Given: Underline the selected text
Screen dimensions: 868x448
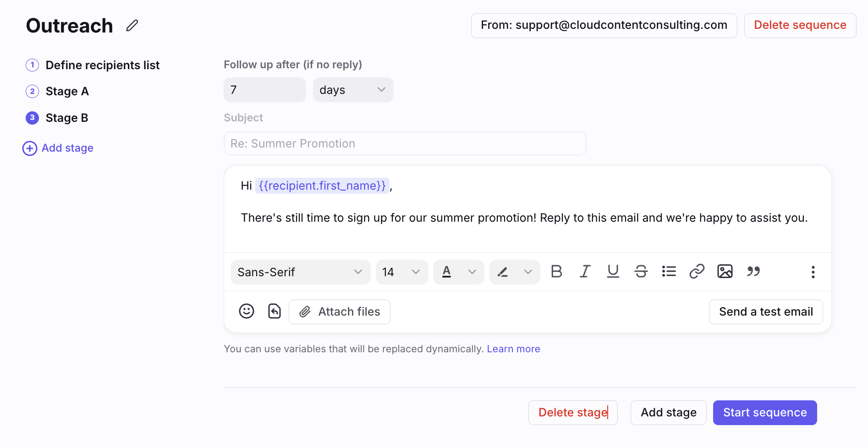Looking at the screenshot, I should click(613, 272).
